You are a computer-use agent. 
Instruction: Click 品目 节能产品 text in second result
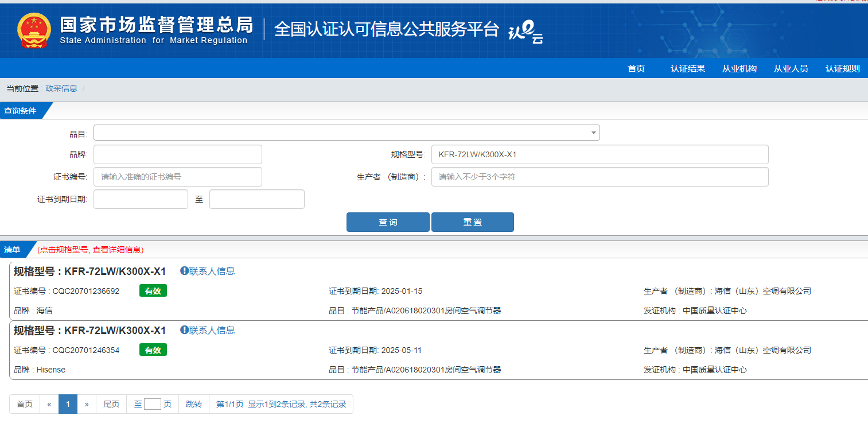tap(415, 370)
